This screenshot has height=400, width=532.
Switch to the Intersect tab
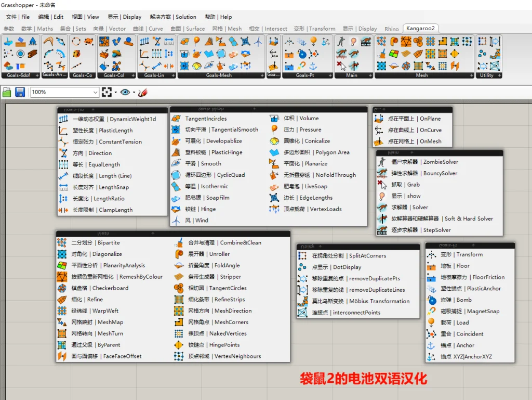click(268, 29)
